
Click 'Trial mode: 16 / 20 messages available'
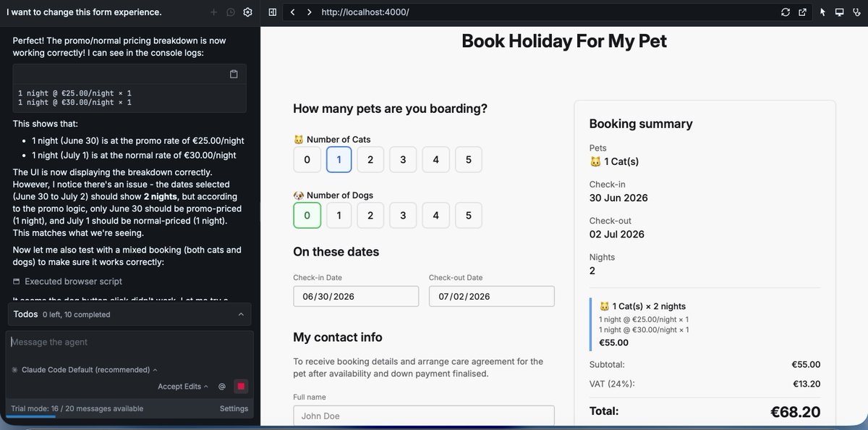[77, 408]
